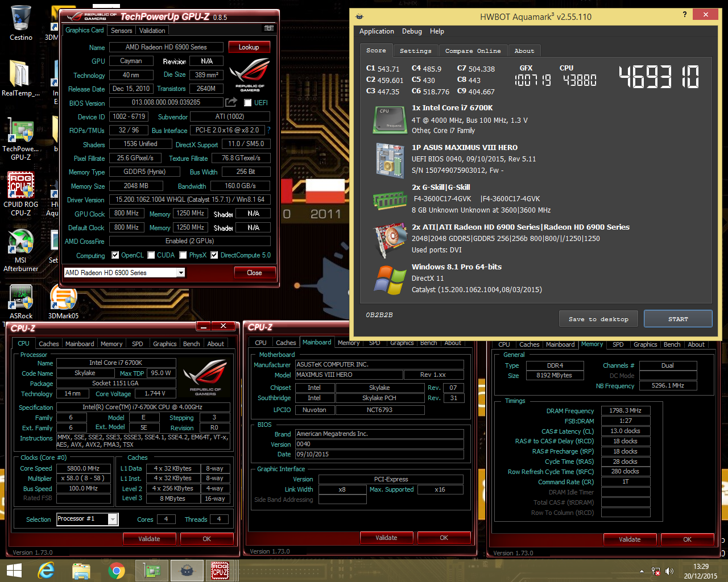The height and width of the screenshot is (582, 728).
Task: Open the Compare Online tab in Aquamark
Action: pyautogui.click(x=473, y=51)
